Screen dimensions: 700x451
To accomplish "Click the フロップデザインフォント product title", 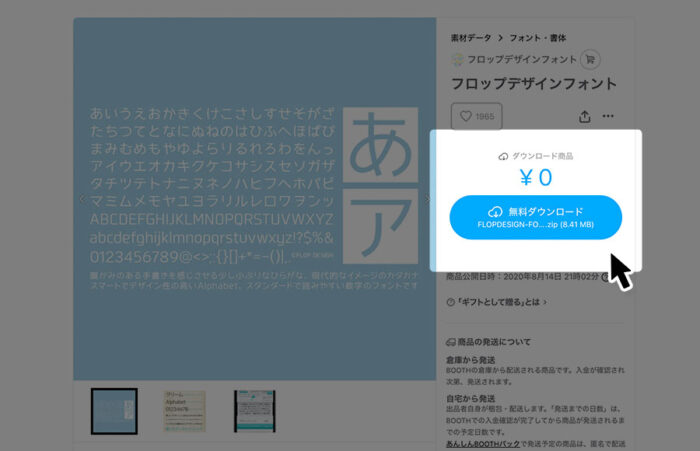I will point(534,84).
